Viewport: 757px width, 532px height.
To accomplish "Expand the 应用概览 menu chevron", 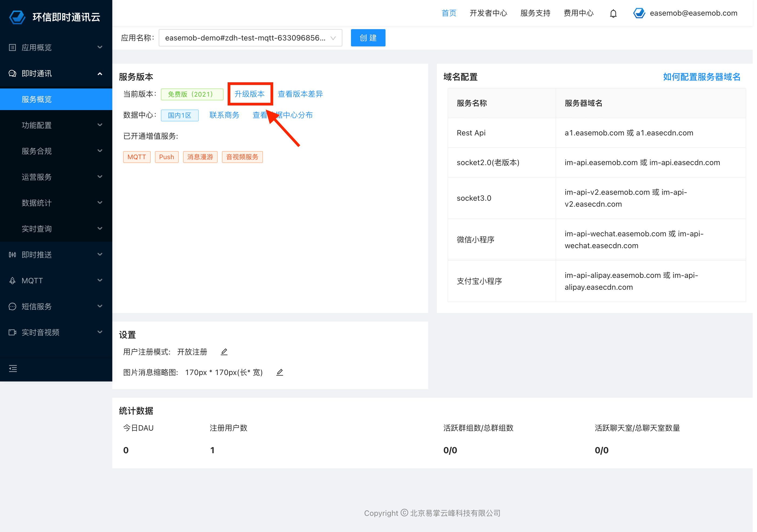I will click(x=100, y=47).
